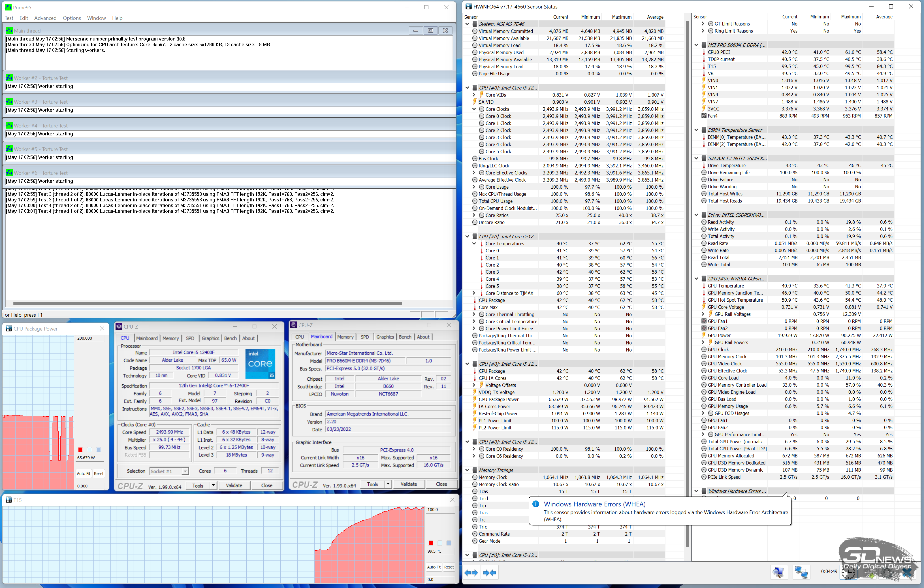Click the Main thread icon in Prime95

click(9, 30)
